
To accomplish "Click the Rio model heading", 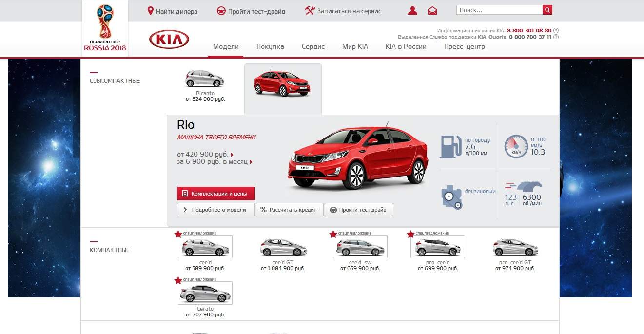I will (186, 125).
